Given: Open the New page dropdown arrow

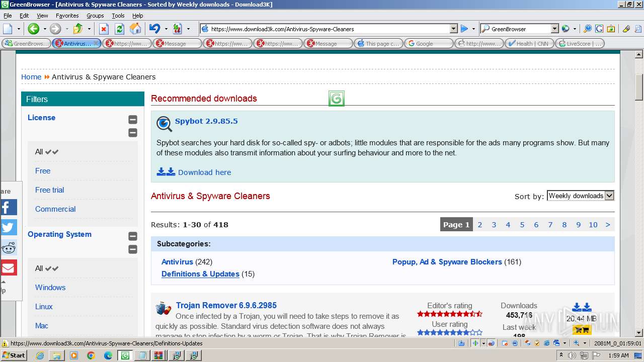Looking at the screenshot, I should [19, 29].
